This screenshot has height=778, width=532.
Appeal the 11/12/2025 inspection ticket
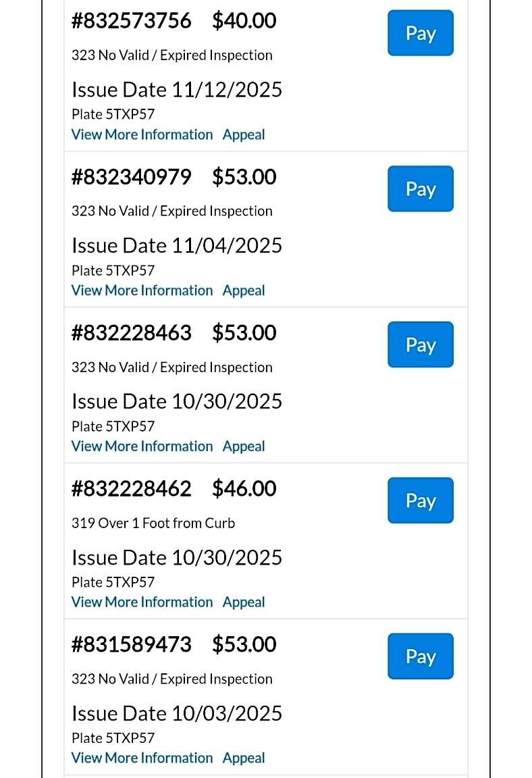[x=244, y=134]
